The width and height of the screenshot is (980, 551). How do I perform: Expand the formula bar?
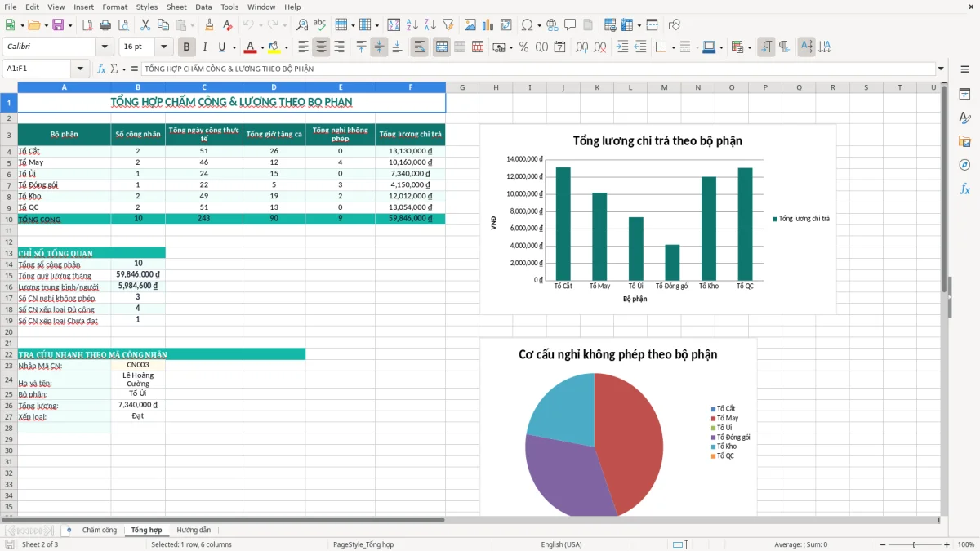941,69
